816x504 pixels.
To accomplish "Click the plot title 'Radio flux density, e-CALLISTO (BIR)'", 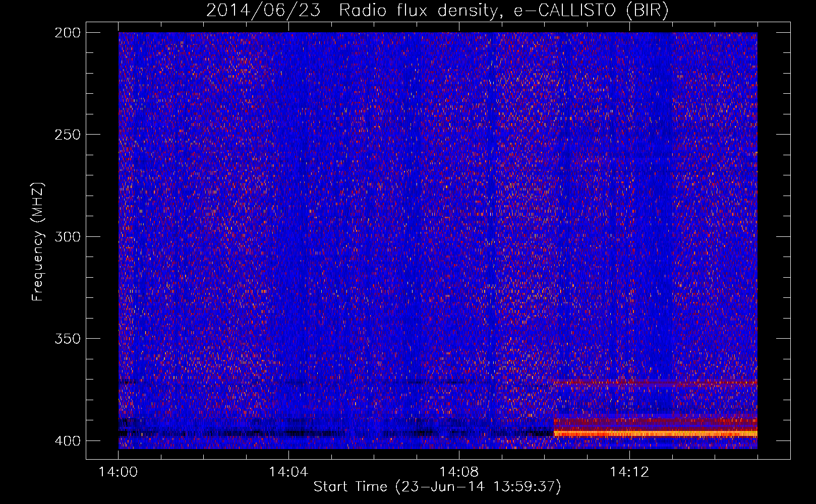I will 504,10.
